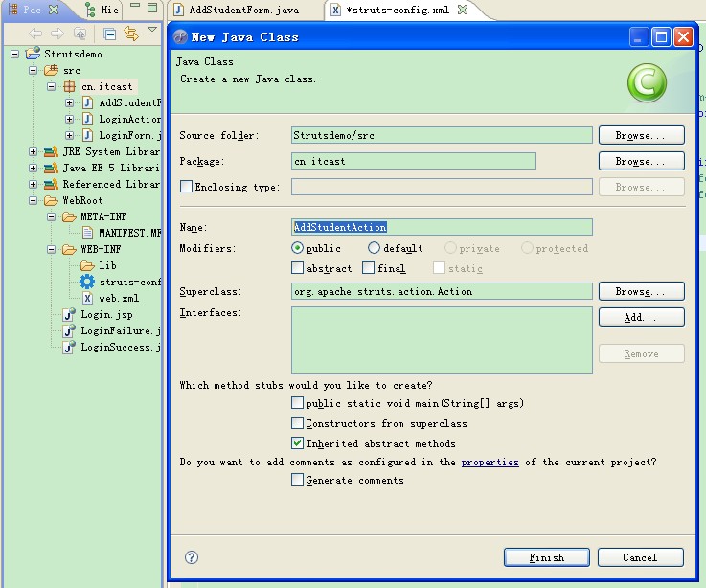Click the JRE System Library icon
The width and height of the screenshot is (706, 588).
tap(52, 151)
